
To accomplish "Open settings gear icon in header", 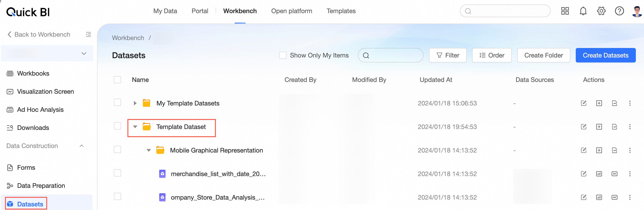I will pyautogui.click(x=601, y=11).
